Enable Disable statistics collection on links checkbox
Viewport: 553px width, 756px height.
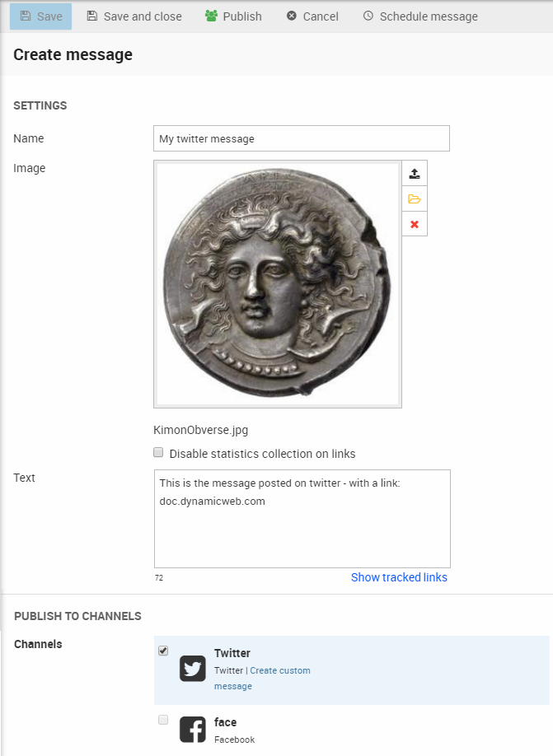(x=158, y=452)
